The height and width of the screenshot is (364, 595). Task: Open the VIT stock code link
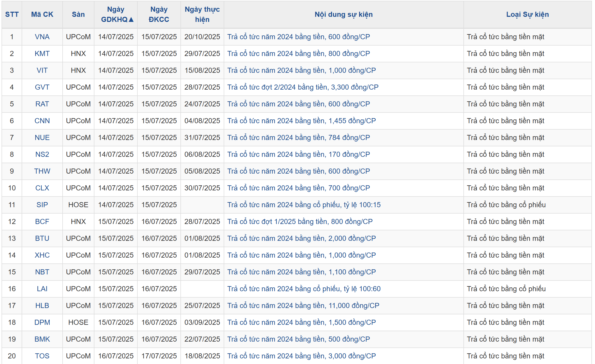click(42, 71)
